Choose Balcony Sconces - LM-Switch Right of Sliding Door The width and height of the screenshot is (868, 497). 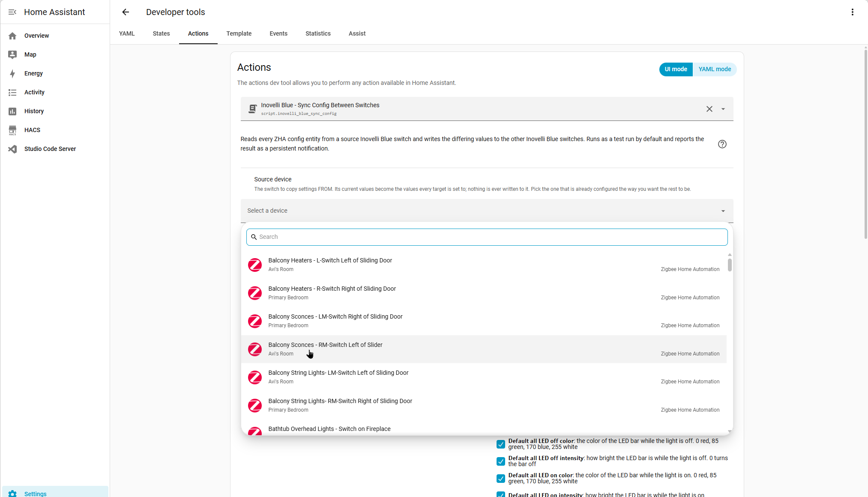(x=484, y=321)
